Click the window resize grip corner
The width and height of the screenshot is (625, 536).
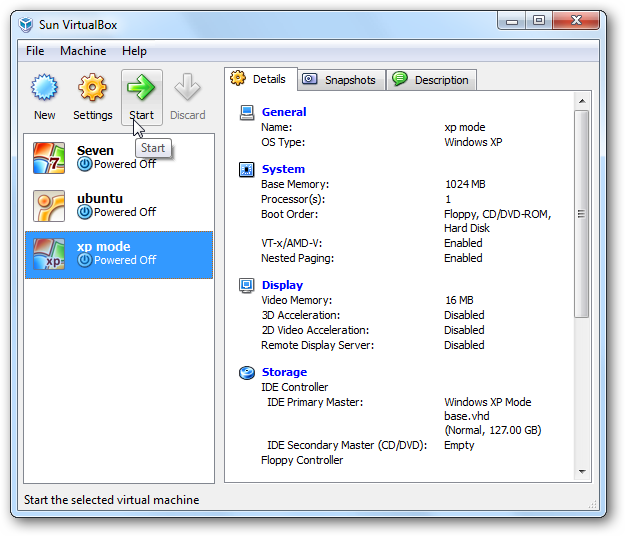pos(593,504)
